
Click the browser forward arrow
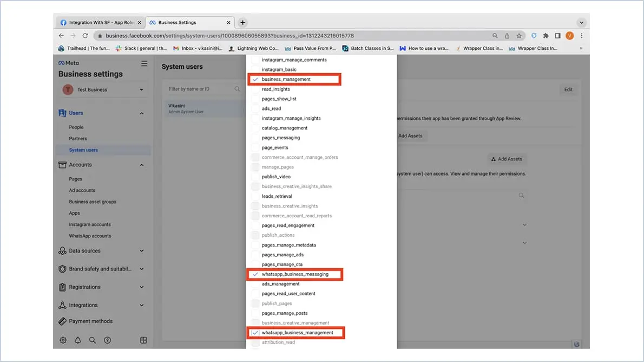[x=73, y=36]
